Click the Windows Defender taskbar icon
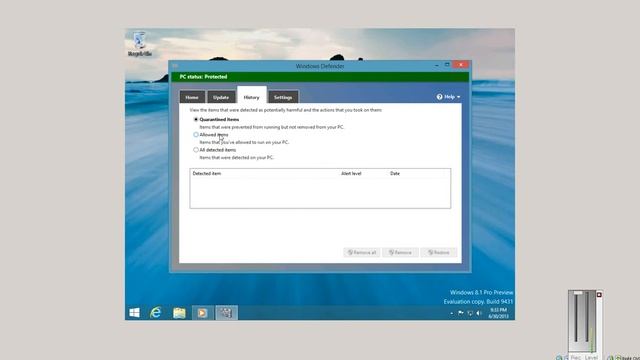The image size is (640, 360). pos(226,313)
